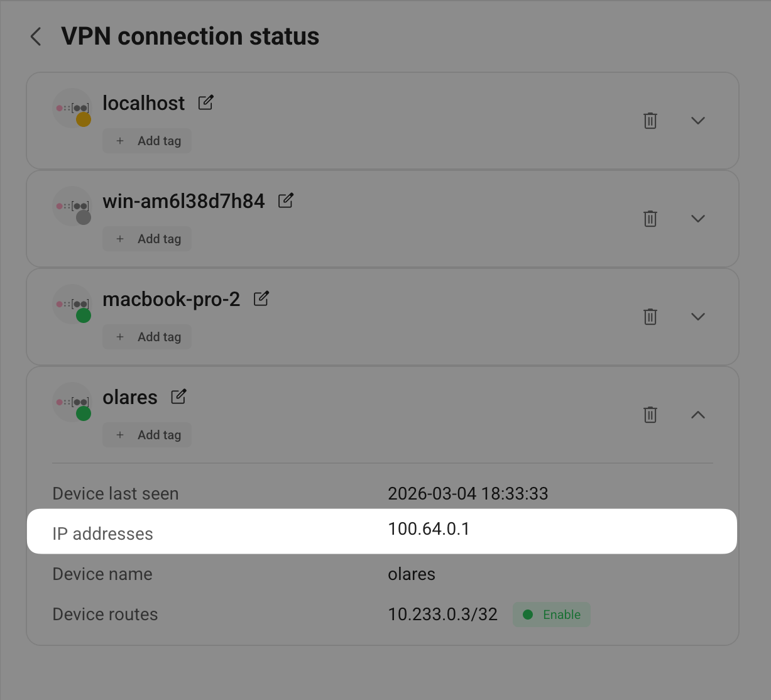Expand details for win-am6l38d7h84
Screen dimensions: 771x700
pos(697,219)
